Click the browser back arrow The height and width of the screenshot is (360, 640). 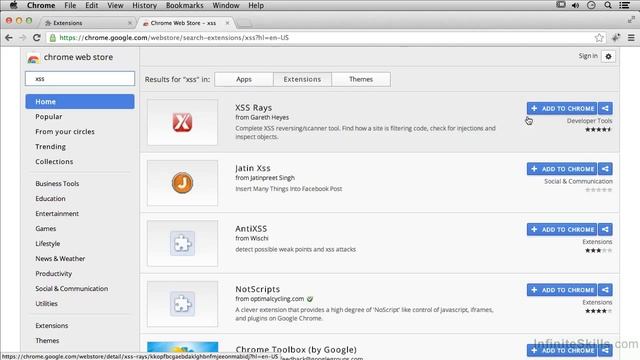click(9, 38)
